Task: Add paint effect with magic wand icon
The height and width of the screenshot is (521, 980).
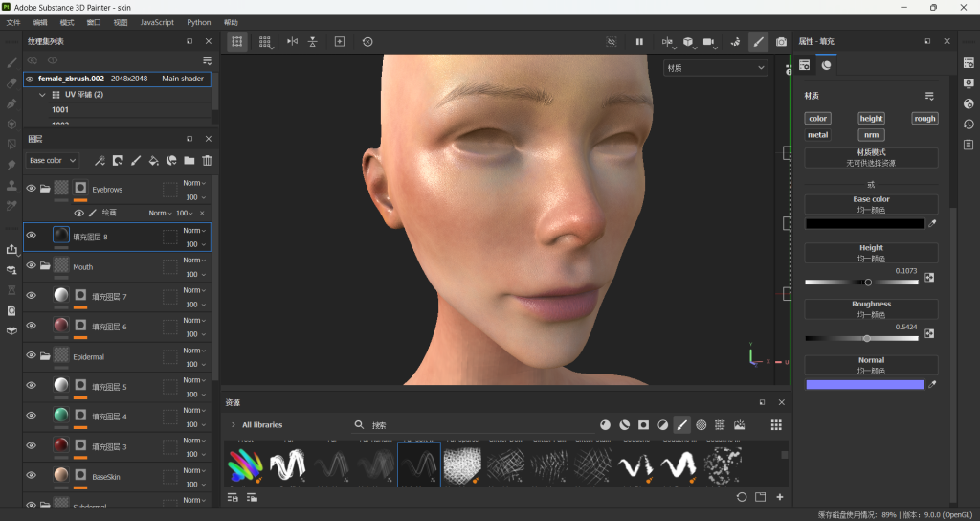Action: (x=100, y=161)
